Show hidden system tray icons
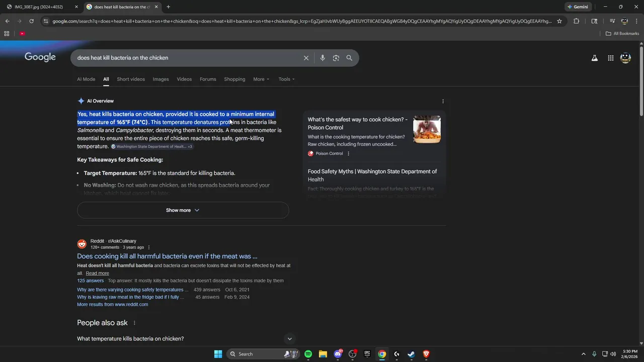644x362 pixels. (584, 354)
